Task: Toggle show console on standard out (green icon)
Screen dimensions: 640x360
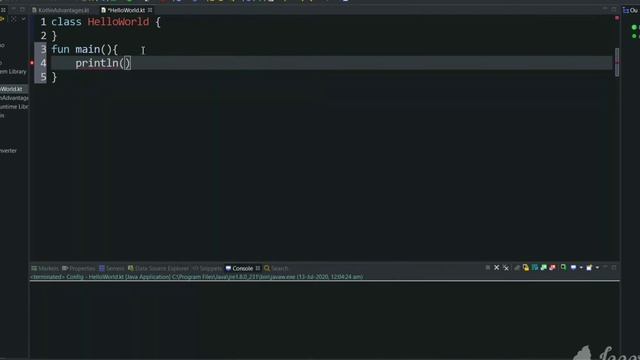Action: [x=544, y=268]
